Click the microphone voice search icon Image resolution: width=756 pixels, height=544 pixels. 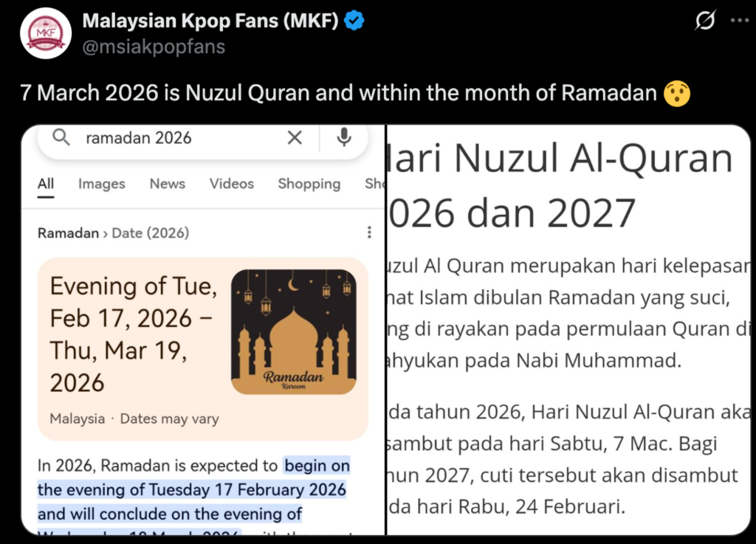343,138
